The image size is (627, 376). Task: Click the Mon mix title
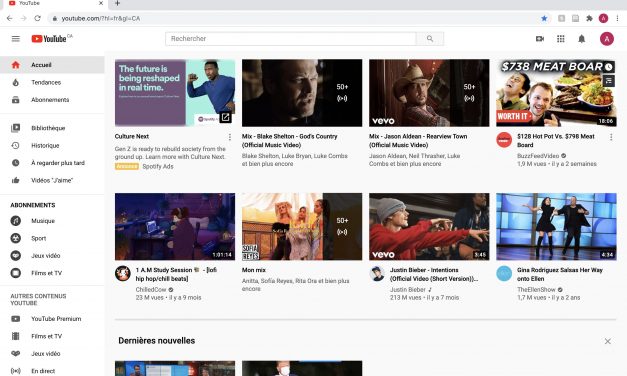pyautogui.click(x=254, y=270)
